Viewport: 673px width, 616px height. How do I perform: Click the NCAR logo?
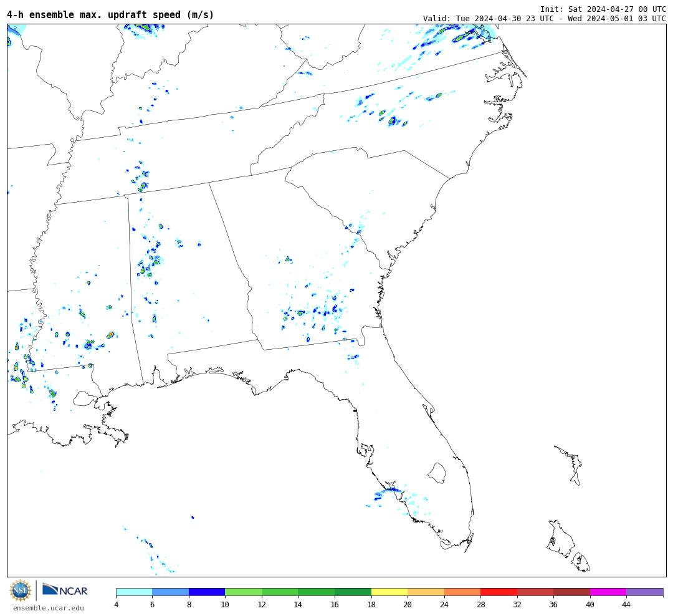(x=65, y=590)
